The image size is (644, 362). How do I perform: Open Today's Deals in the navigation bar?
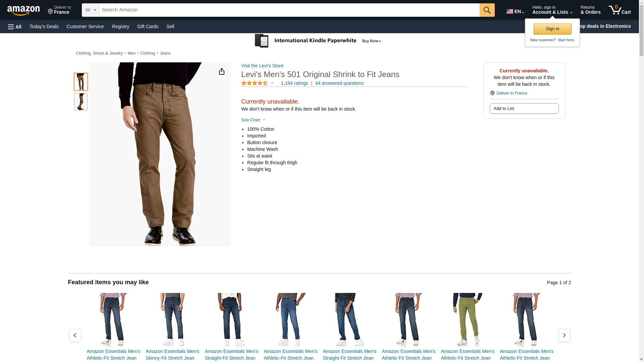44,26
